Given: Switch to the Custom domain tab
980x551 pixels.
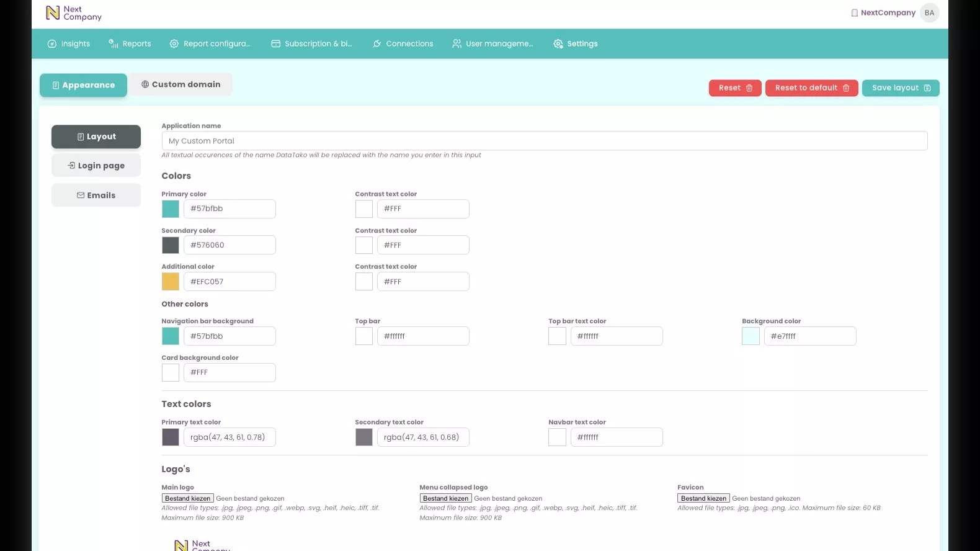Looking at the screenshot, I should (x=180, y=84).
